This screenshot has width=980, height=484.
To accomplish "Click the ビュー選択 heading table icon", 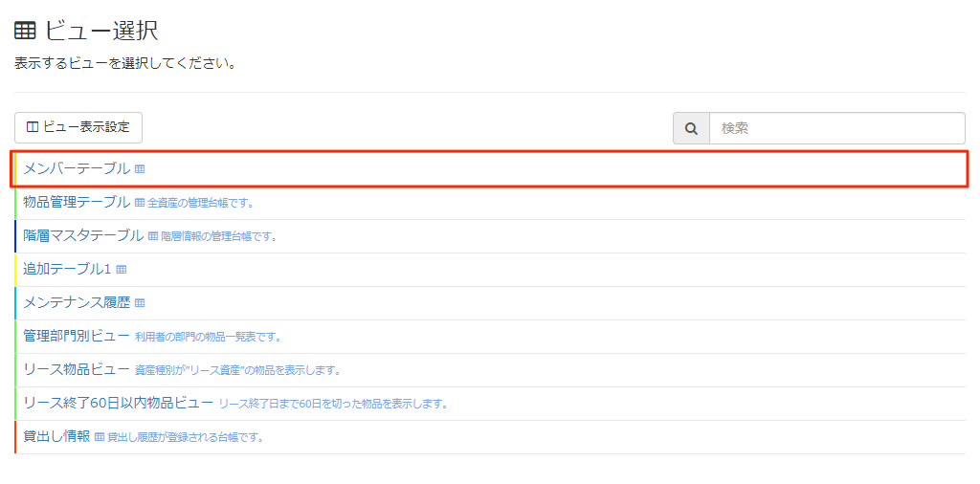I will click(25, 31).
